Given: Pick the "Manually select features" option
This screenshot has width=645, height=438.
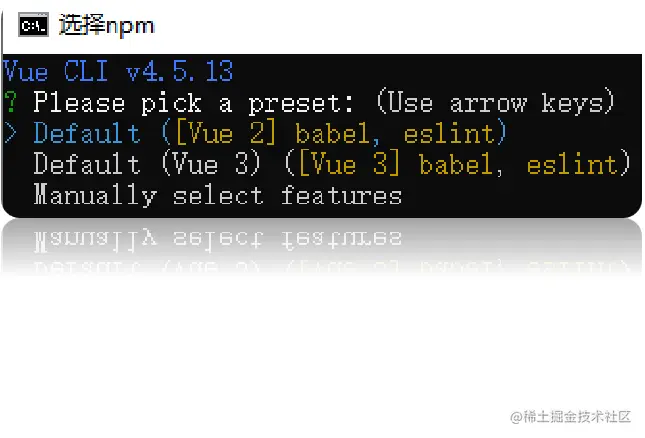Looking at the screenshot, I should (217, 195).
